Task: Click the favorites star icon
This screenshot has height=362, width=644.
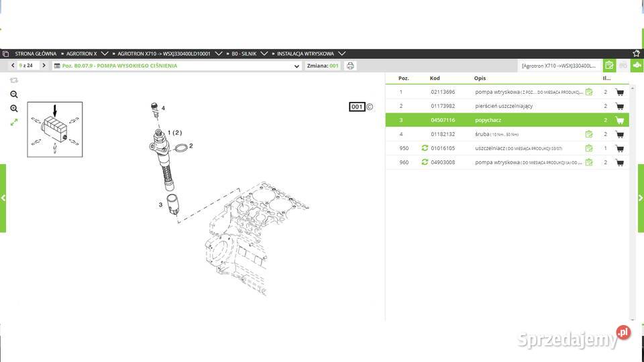Action: pyautogui.click(x=636, y=54)
